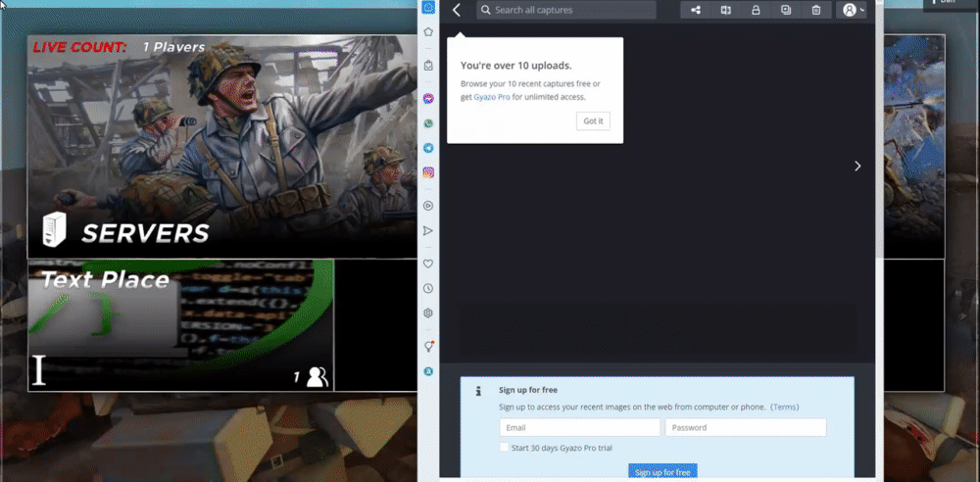This screenshot has height=482, width=980.
Task: Open Instagram from the sidebar
Action: [428, 172]
